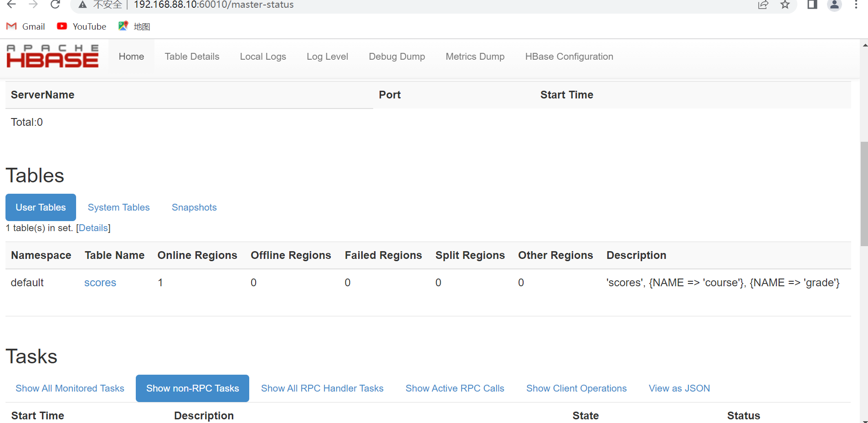The width and height of the screenshot is (868, 423).
Task: Click the Offline Regions header
Action: click(291, 255)
